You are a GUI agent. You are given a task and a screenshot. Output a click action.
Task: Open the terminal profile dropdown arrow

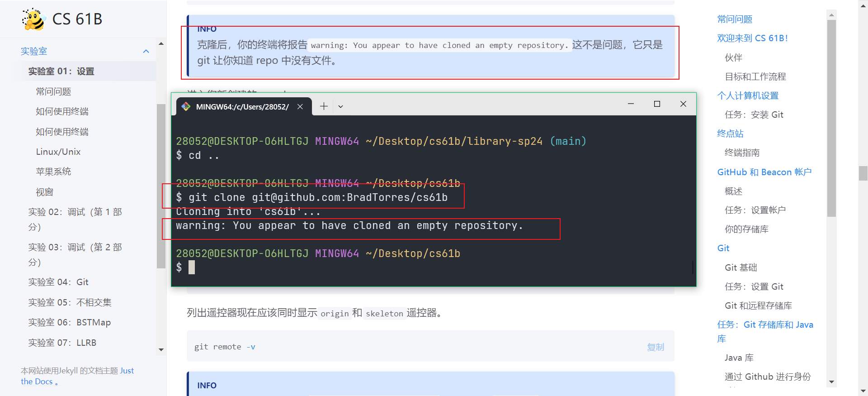pos(341,107)
